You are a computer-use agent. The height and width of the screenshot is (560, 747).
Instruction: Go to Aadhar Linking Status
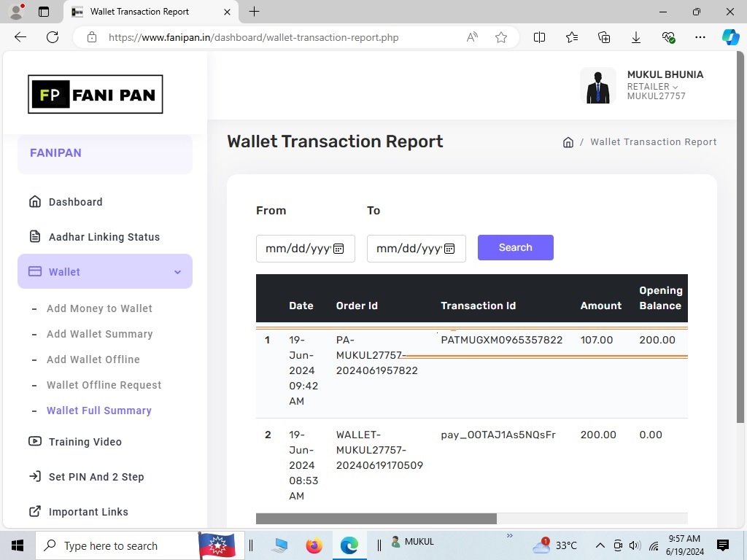pyautogui.click(x=104, y=237)
